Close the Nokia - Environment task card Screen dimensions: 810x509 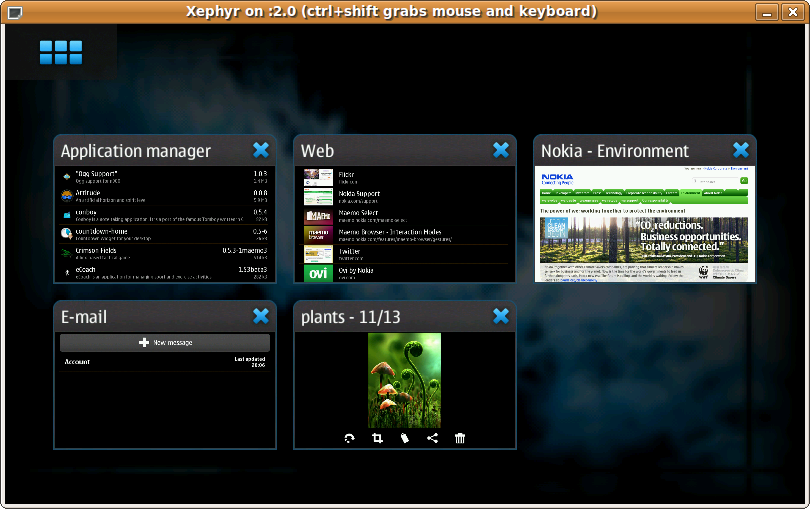click(x=741, y=150)
